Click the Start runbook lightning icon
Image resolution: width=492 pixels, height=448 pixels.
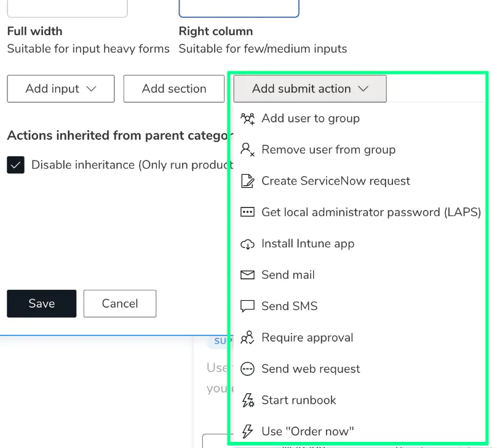[248, 400]
